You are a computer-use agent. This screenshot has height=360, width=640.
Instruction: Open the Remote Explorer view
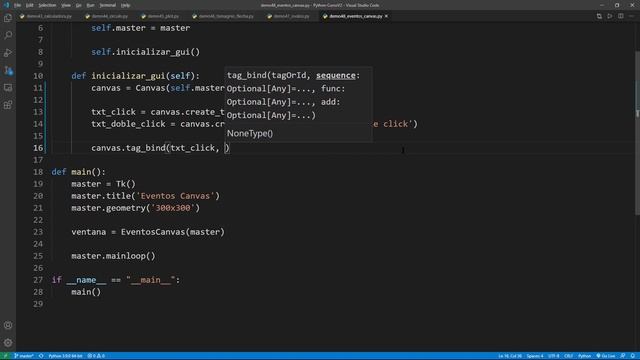click(8, 87)
